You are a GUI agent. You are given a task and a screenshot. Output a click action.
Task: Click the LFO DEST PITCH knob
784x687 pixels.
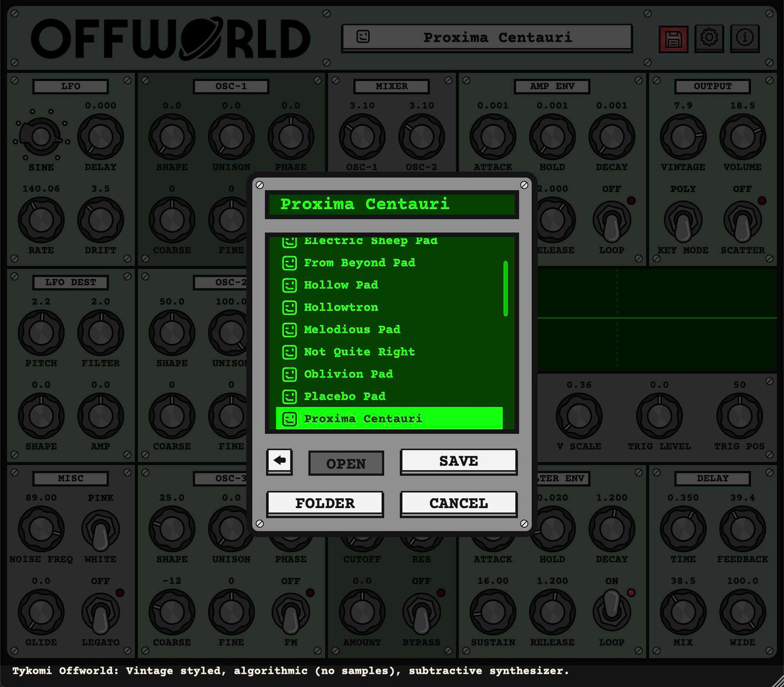click(41, 333)
